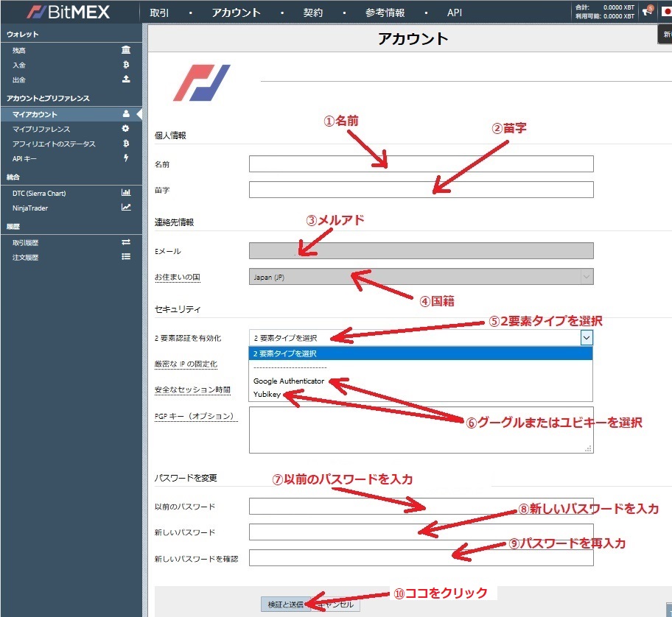Click the bar chart icon beside DTC (Sierra Chart)

pyautogui.click(x=125, y=193)
